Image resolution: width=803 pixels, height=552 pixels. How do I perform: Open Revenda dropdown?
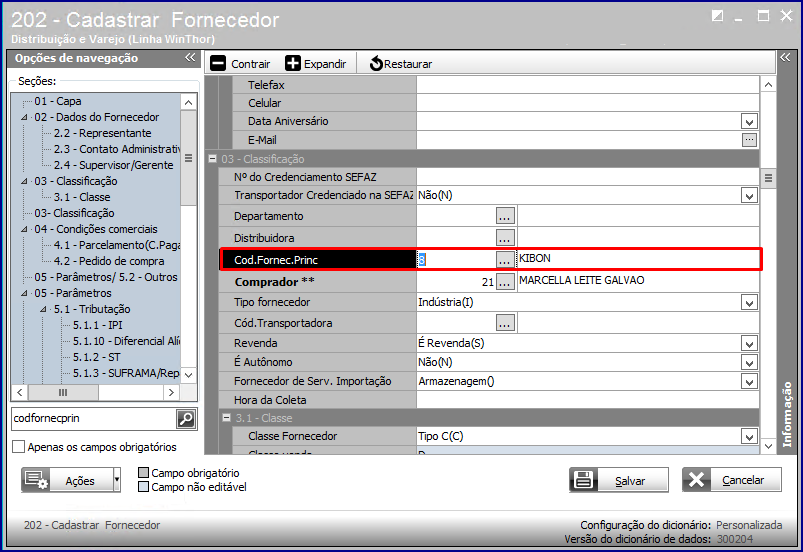pos(749,344)
